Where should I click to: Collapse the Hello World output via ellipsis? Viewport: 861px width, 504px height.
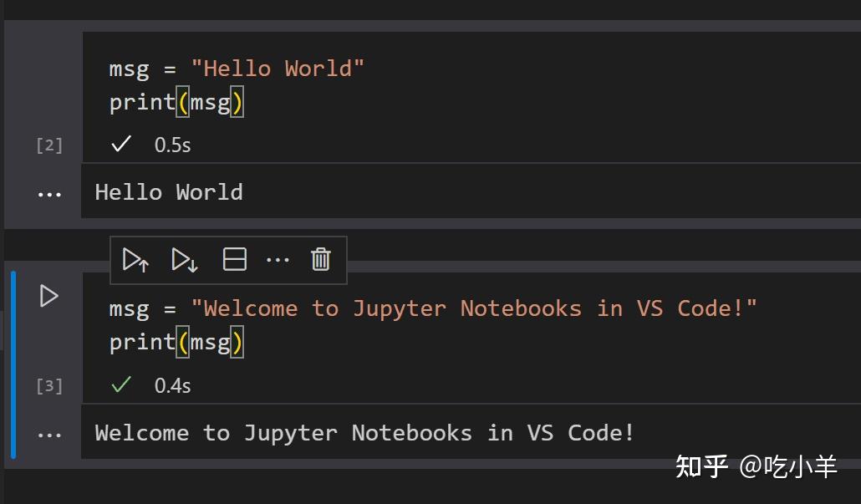click(49, 193)
